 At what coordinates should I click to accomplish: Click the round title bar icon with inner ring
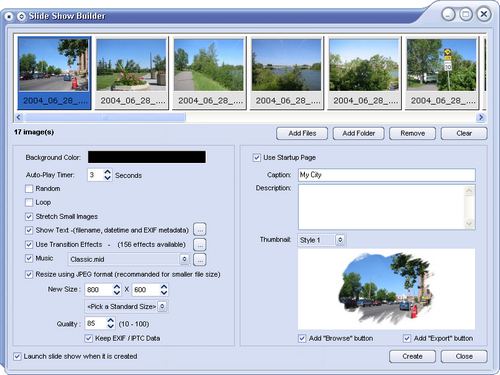click(x=21, y=16)
